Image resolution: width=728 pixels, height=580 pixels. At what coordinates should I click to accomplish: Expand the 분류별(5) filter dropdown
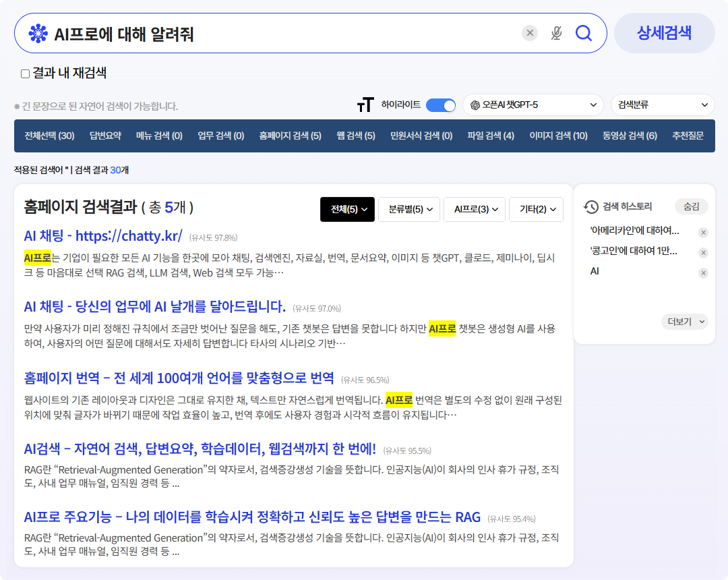[x=409, y=210]
